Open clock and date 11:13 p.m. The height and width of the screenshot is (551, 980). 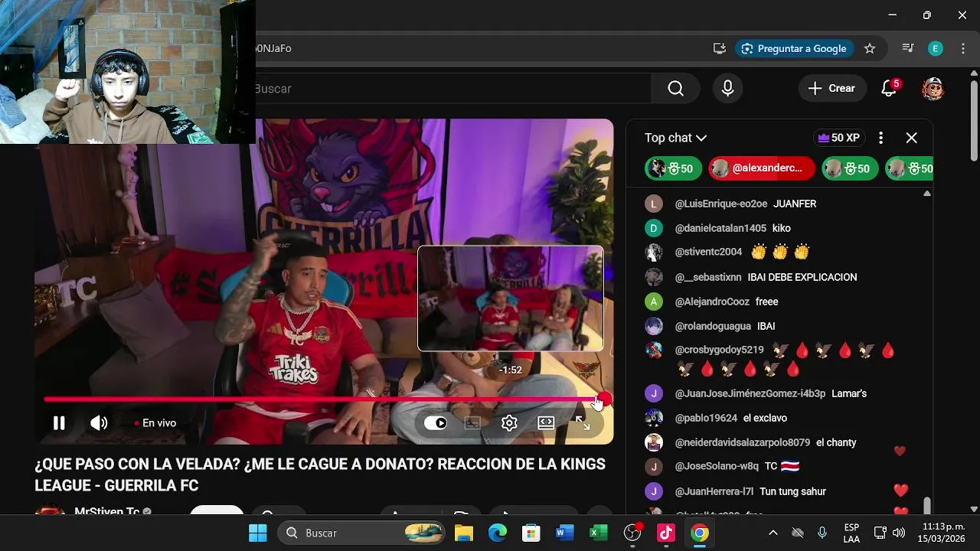tap(942, 533)
